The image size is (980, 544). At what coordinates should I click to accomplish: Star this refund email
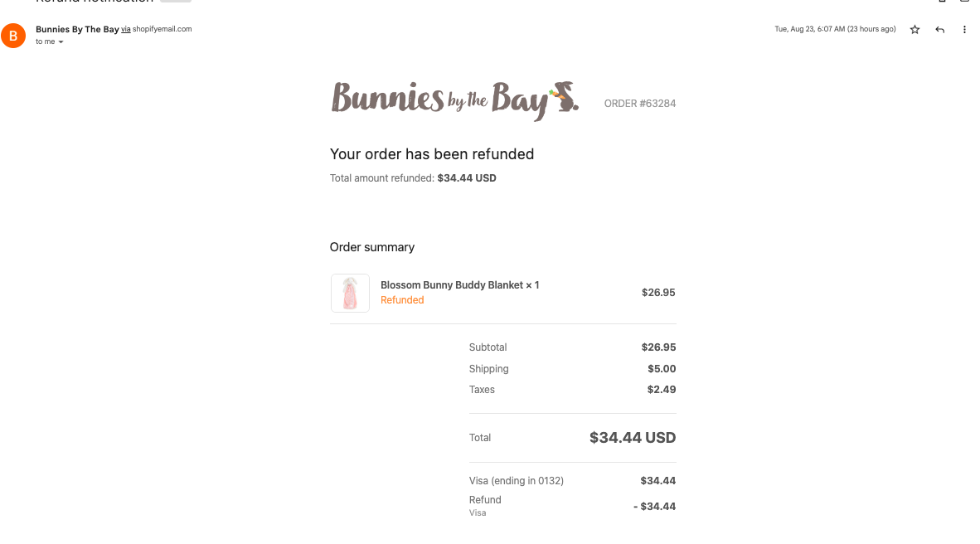point(915,29)
